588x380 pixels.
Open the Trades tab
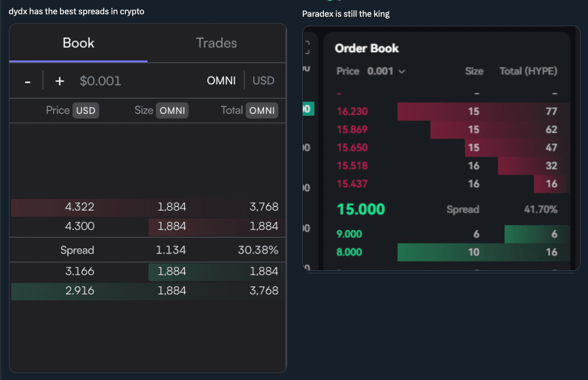[216, 43]
